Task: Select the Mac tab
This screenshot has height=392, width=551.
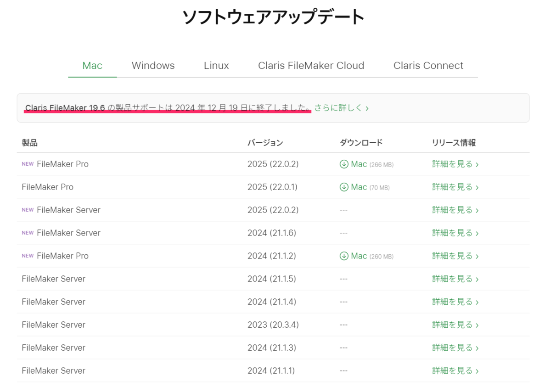Action: pyautogui.click(x=92, y=66)
